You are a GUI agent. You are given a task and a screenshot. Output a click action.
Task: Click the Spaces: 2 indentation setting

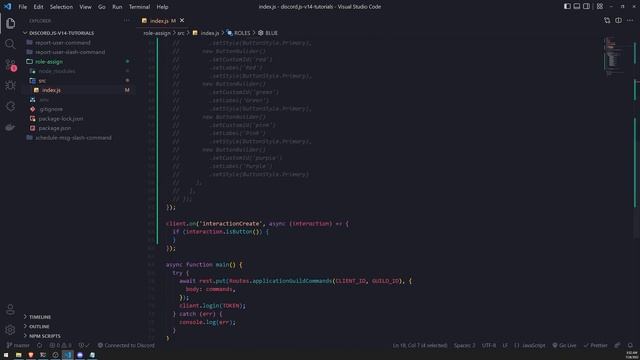(x=464, y=345)
